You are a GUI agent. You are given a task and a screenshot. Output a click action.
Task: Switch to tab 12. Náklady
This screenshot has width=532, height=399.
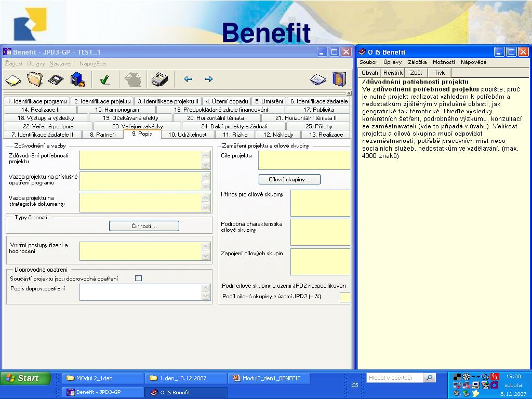click(x=278, y=135)
